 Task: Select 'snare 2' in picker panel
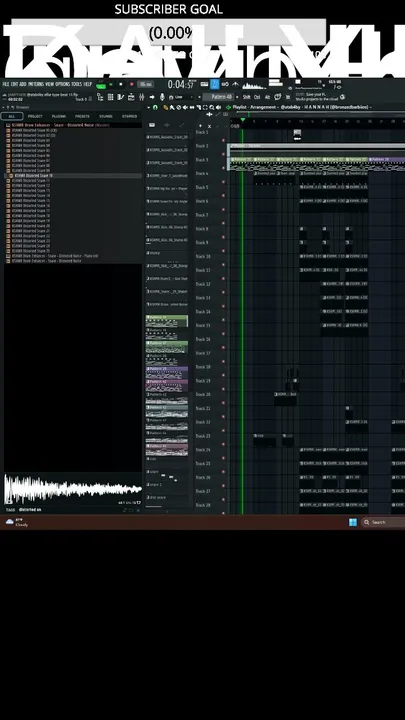click(x=167, y=484)
